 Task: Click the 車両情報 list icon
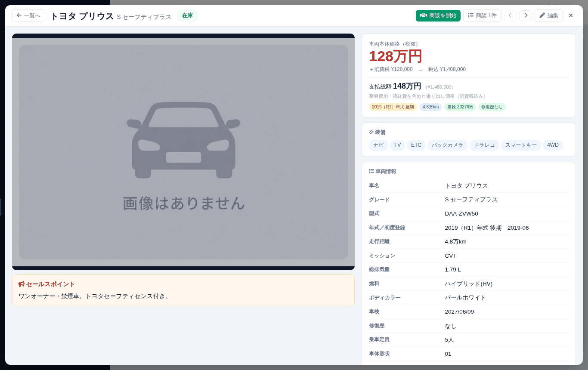(371, 171)
